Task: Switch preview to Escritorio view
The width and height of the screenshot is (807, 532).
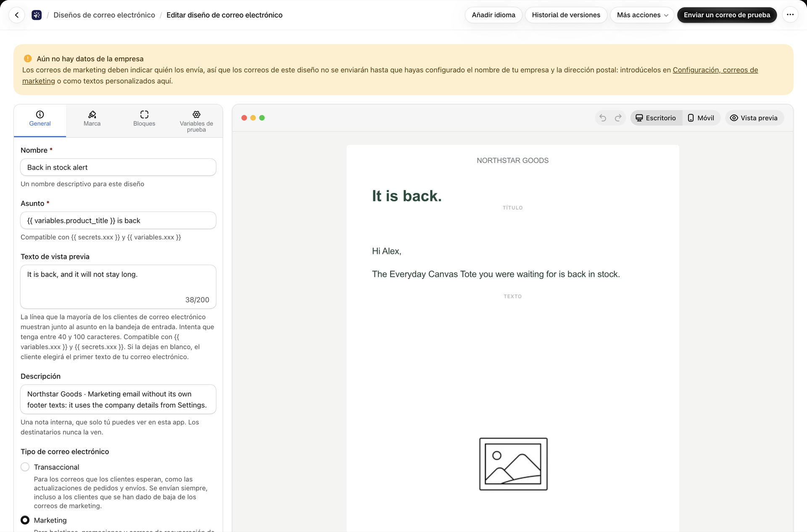Action: tap(656, 118)
